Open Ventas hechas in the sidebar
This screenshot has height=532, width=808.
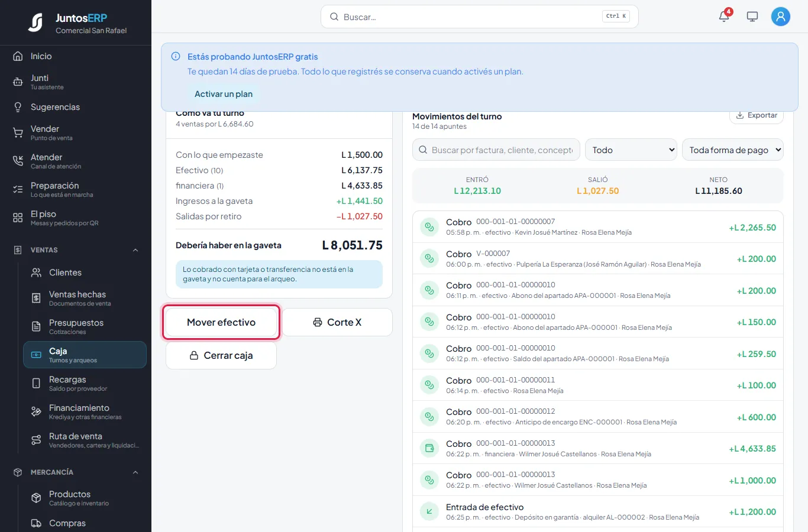[85, 298]
